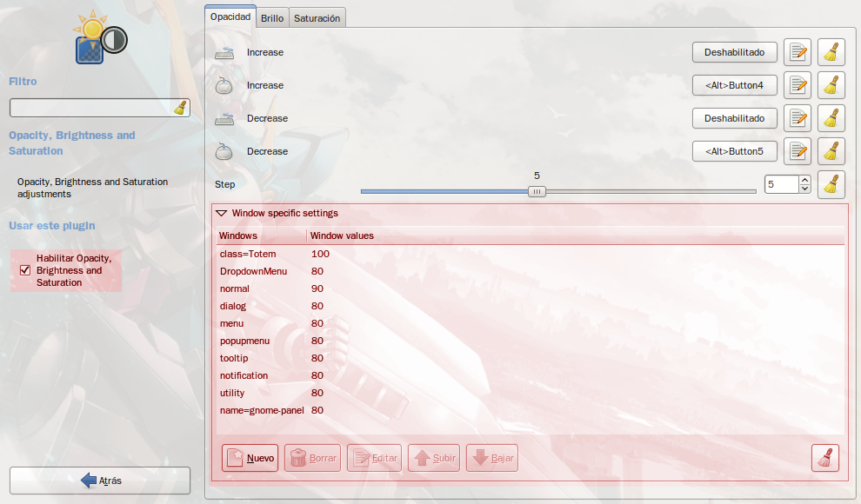Clear the <Alt>Button4 binding using its broom icon
This screenshot has width=861, height=504.
click(x=831, y=85)
